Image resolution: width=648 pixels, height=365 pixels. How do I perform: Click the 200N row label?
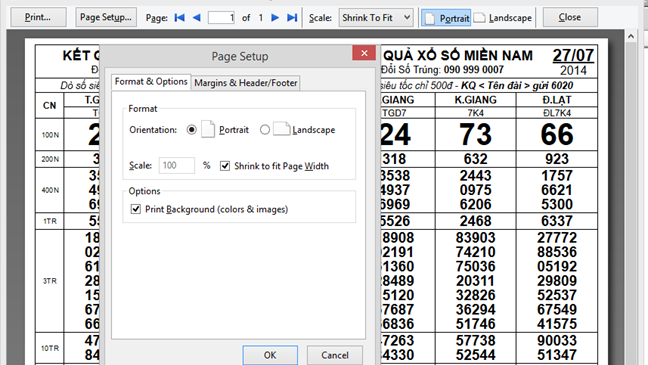50,159
